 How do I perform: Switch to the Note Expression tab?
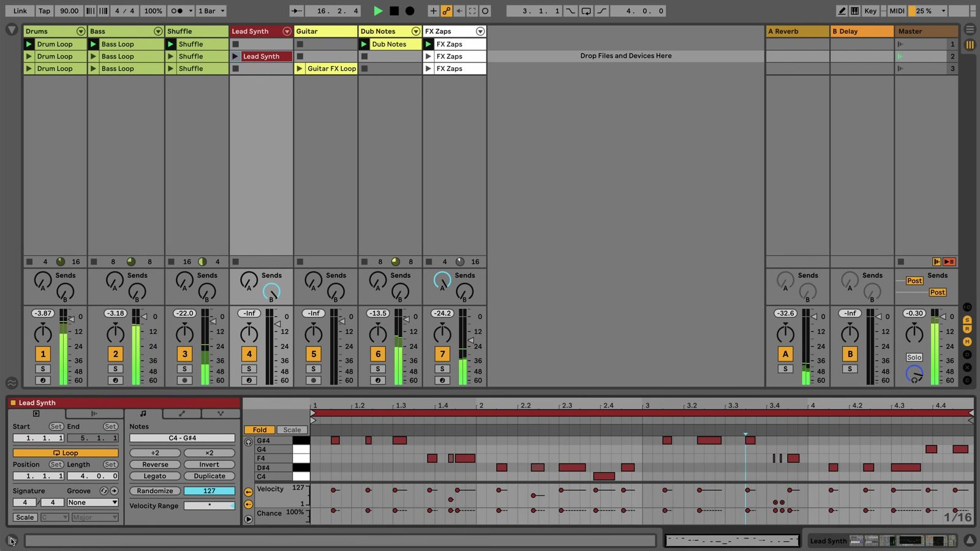click(x=221, y=414)
